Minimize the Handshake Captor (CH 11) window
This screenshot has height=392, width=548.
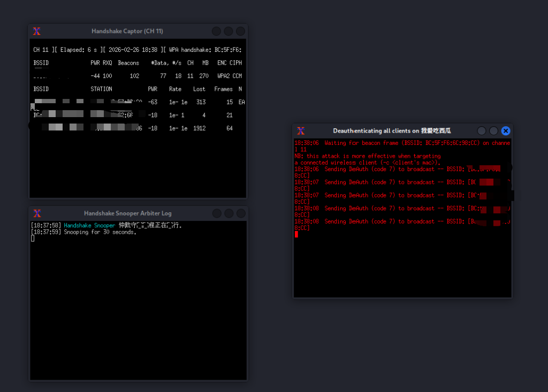(x=216, y=32)
